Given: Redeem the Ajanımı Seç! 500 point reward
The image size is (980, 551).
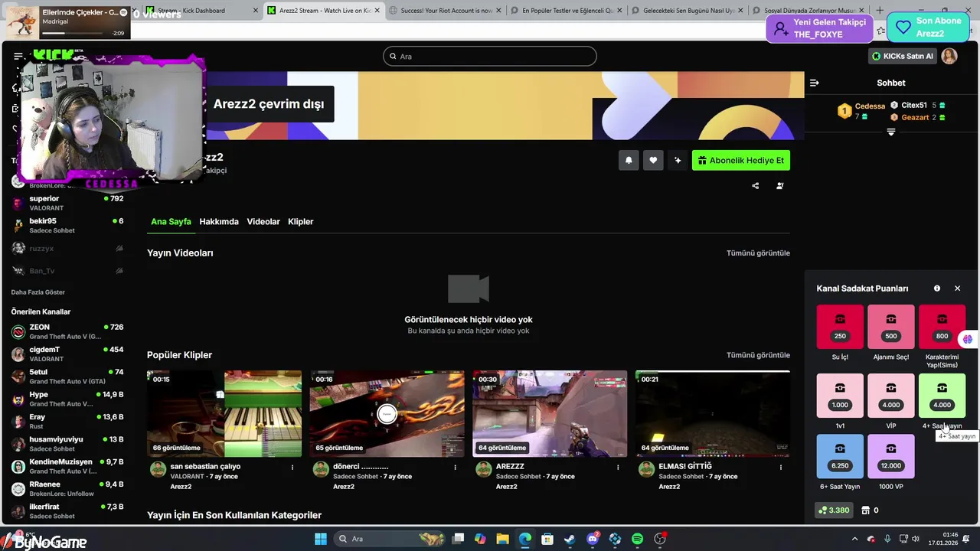Looking at the screenshot, I should tap(891, 327).
